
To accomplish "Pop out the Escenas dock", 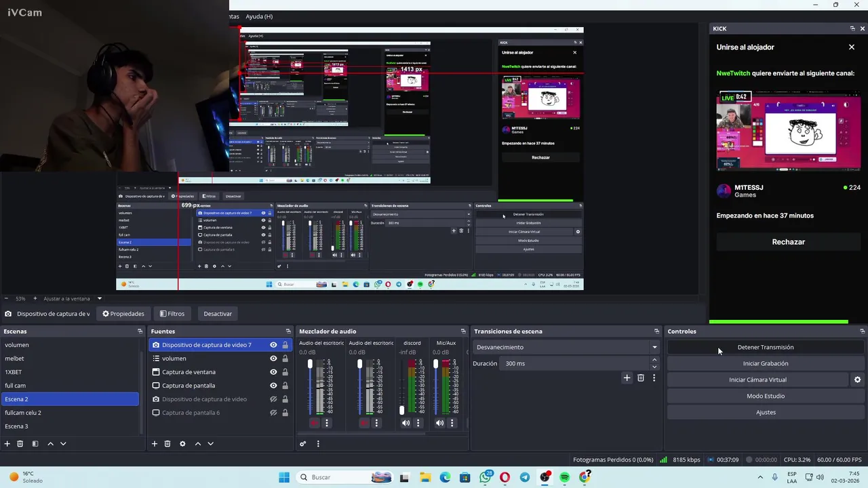I will pos(140,331).
